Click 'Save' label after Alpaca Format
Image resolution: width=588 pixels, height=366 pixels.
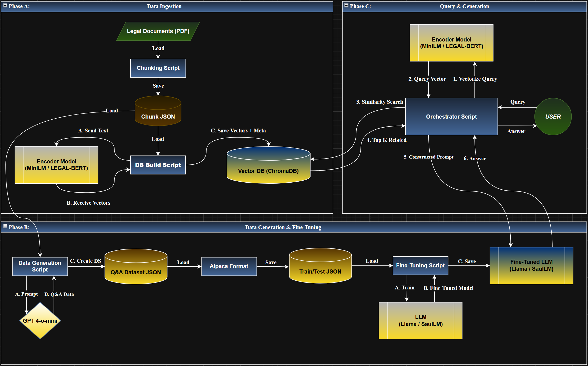(x=271, y=263)
